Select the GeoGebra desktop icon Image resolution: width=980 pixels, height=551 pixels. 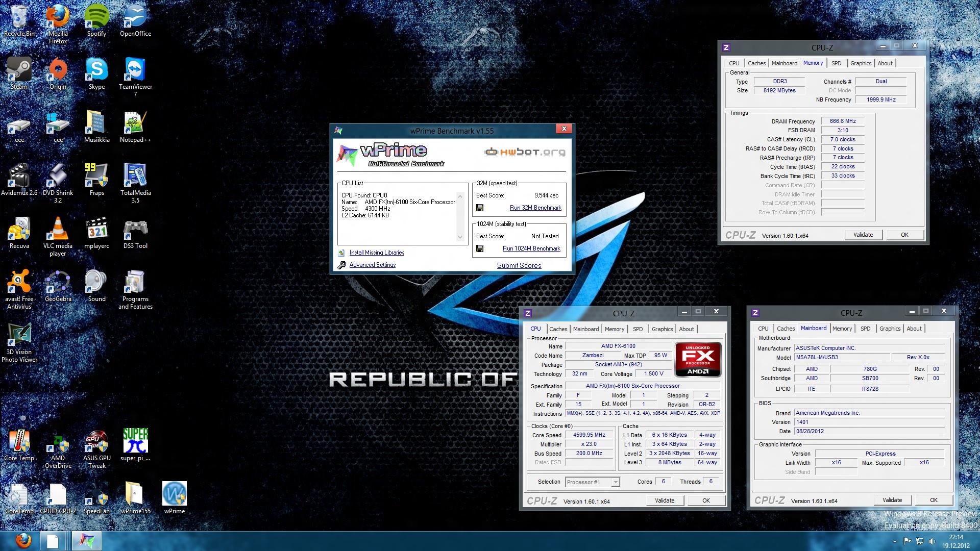point(58,286)
